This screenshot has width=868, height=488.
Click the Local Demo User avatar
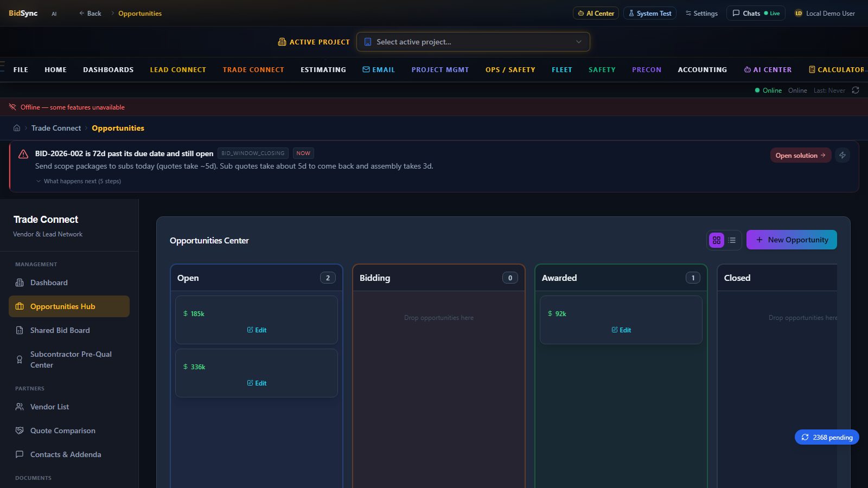[799, 13]
